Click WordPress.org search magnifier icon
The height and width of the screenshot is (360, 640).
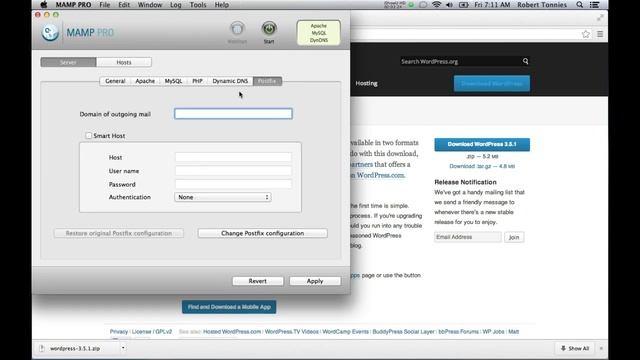coord(525,61)
